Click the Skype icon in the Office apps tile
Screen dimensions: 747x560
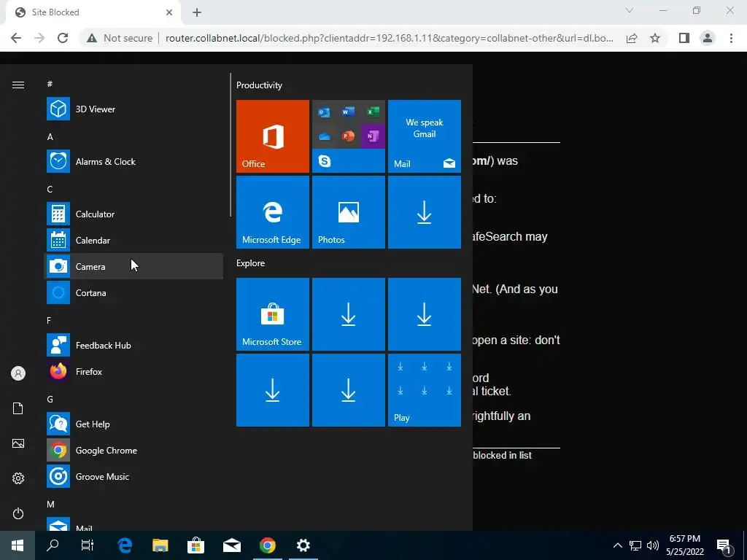click(325, 161)
